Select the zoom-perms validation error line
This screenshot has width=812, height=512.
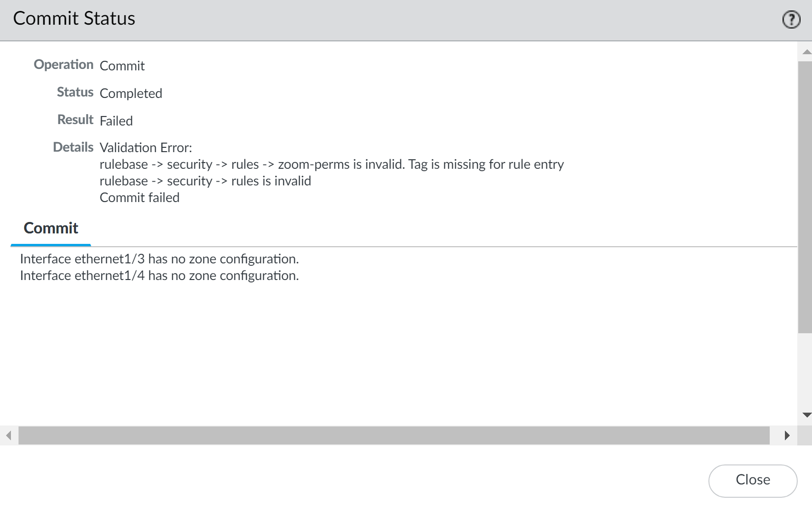331,164
